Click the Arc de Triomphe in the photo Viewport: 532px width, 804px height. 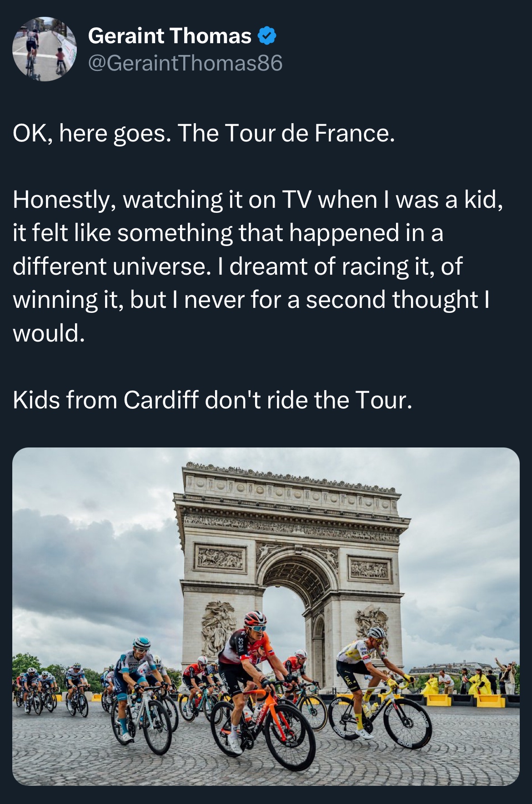click(x=291, y=546)
